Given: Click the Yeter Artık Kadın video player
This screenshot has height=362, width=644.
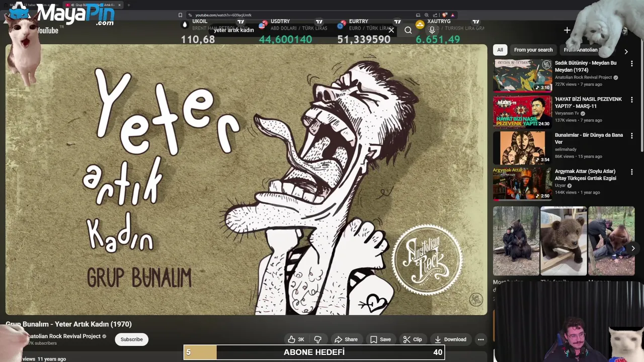Looking at the screenshot, I should click(x=246, y=179).
